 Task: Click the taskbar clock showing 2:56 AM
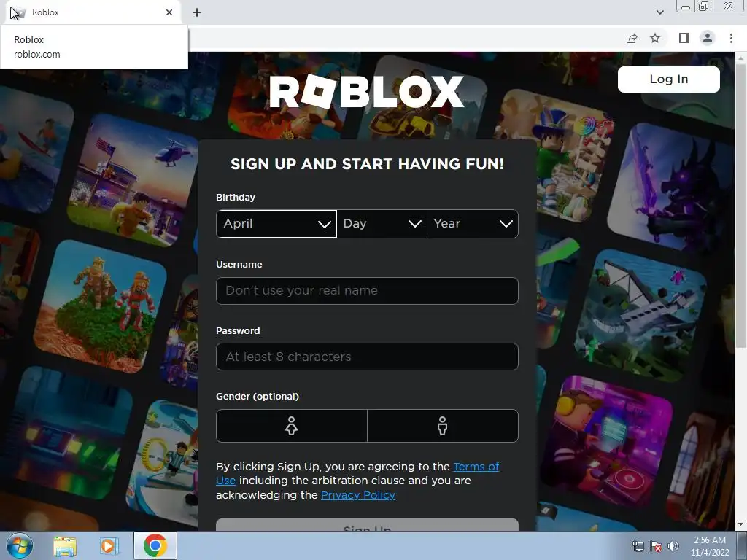coord(710,546)
